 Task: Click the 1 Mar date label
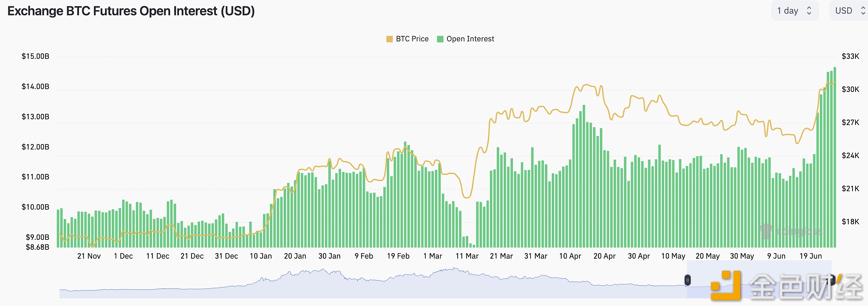click(433, 256)
